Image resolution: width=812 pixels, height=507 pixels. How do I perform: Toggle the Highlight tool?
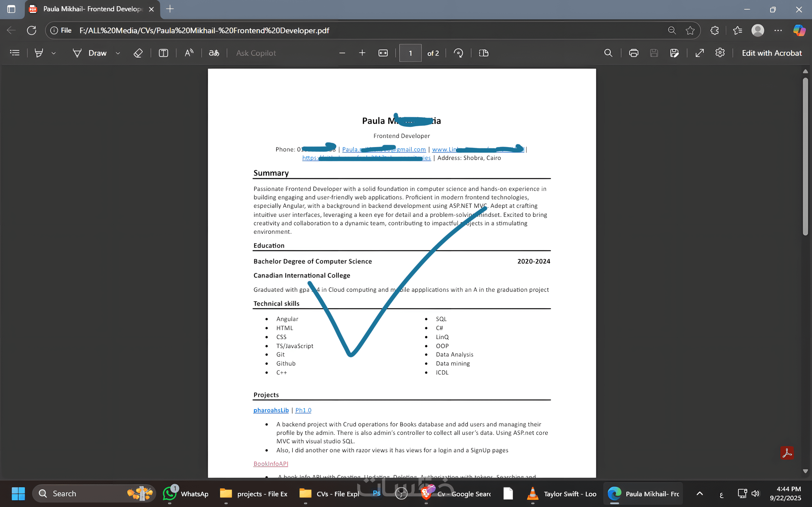click(x=39, y=53)
